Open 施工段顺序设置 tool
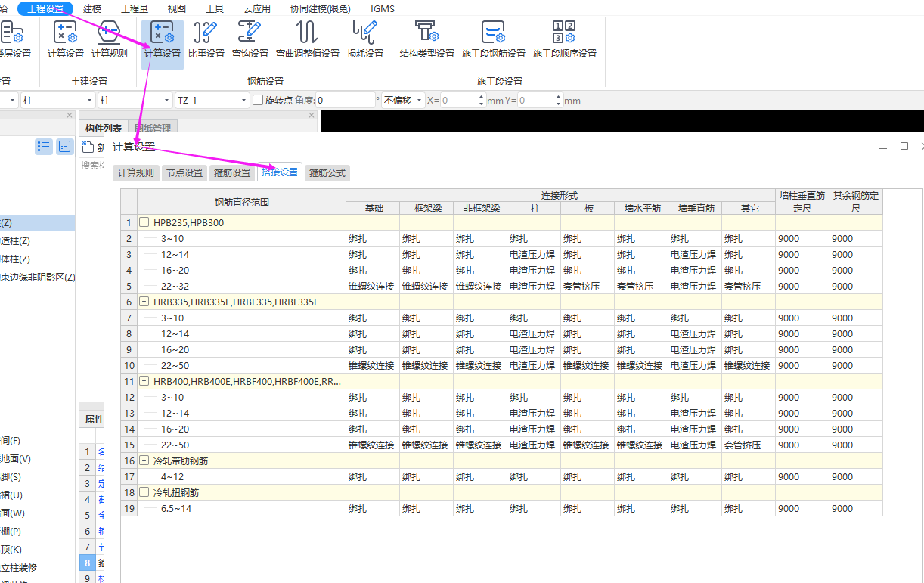The image size is (924, 583). [x=565, y=40]
